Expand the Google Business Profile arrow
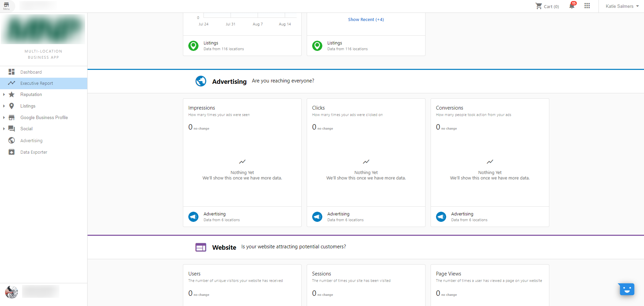This screenshot has height=306, width=644. coord(4,118)
